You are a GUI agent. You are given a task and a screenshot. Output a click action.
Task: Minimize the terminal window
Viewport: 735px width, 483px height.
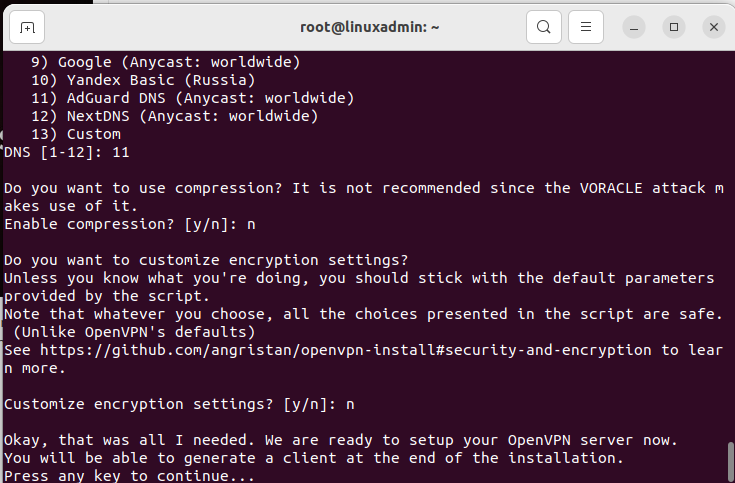[x=634, y=27]
